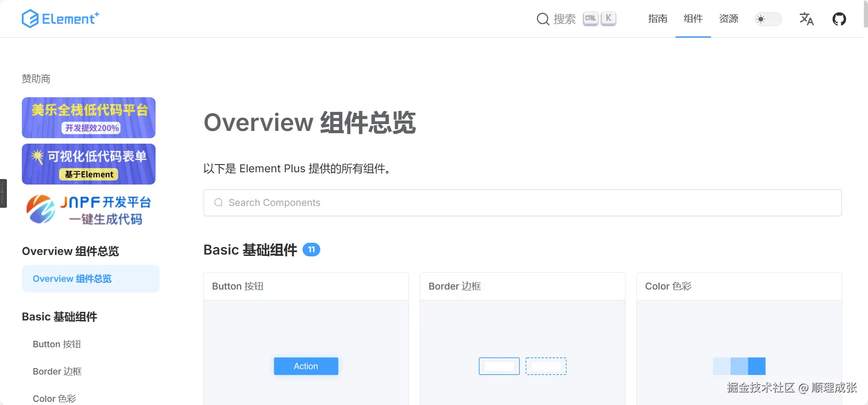Click the 美乐全栈低代码平台 sponsor banner

pyautogui.click(x=89, y=118)
